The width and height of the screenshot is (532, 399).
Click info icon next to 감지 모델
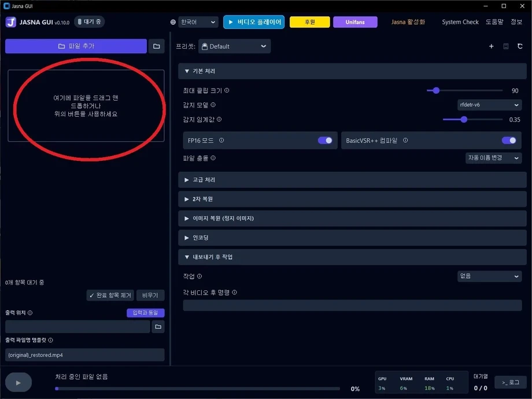pyautogui.click(x=213, y=105)
